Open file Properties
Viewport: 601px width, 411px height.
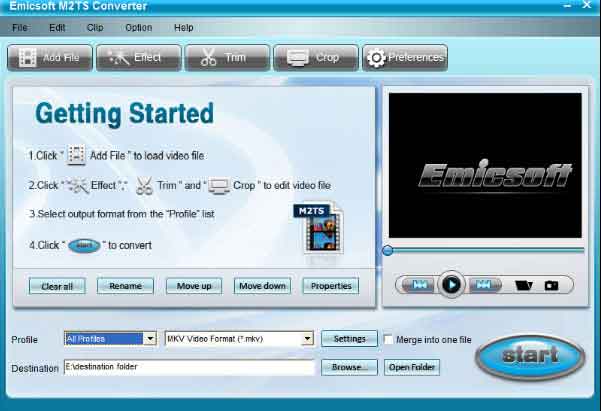click(x=331, y=286)
